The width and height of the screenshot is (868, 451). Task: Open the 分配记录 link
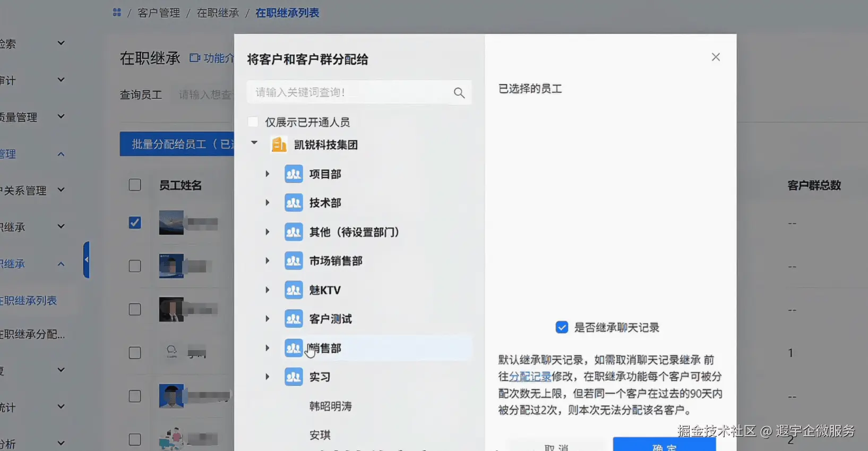(530, 377)
